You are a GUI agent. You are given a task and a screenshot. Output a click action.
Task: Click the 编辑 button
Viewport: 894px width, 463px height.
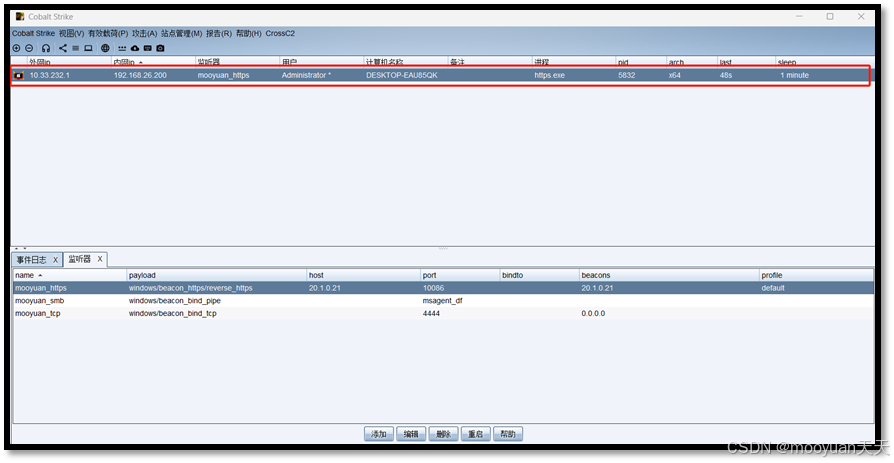click(x=411, y=434)
